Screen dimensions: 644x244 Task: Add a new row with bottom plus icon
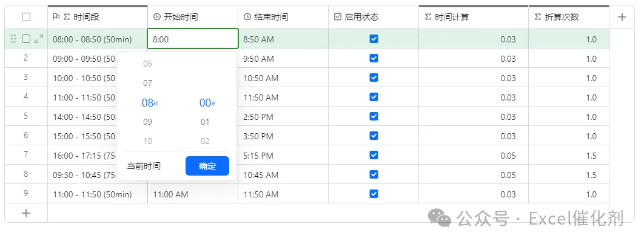click(x=26, y=213)
